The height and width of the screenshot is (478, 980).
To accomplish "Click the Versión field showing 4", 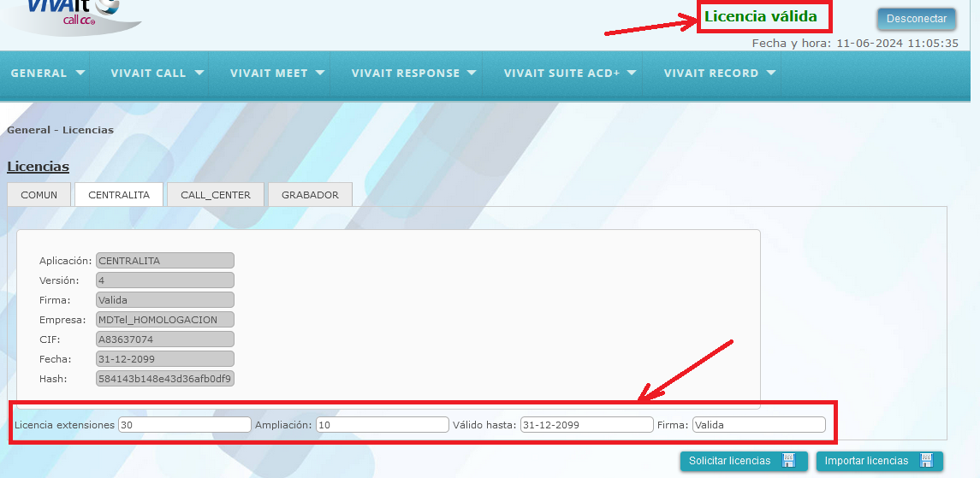I will [165, 280].
